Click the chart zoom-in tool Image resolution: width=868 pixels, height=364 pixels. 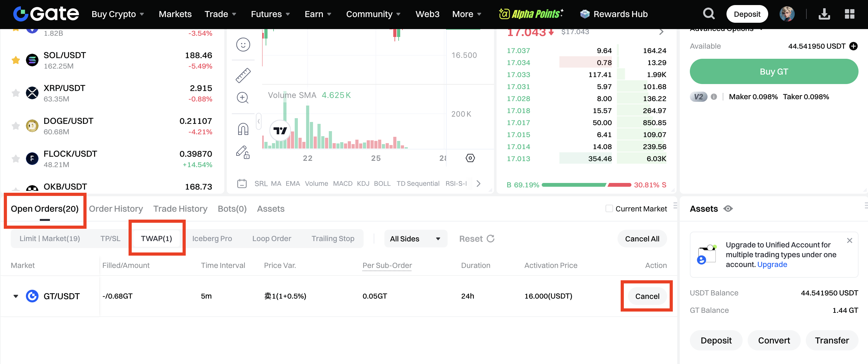click(x=243, y=98)
